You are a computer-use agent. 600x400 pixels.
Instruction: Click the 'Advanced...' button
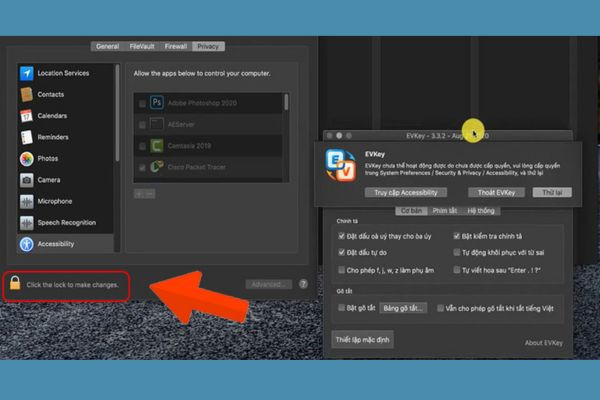[269, 284]
